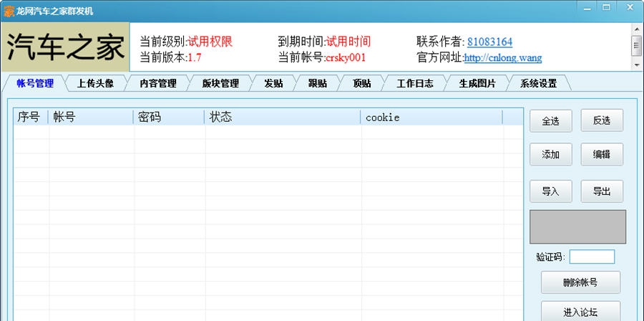Click the 状态 column header

[283, 118]
